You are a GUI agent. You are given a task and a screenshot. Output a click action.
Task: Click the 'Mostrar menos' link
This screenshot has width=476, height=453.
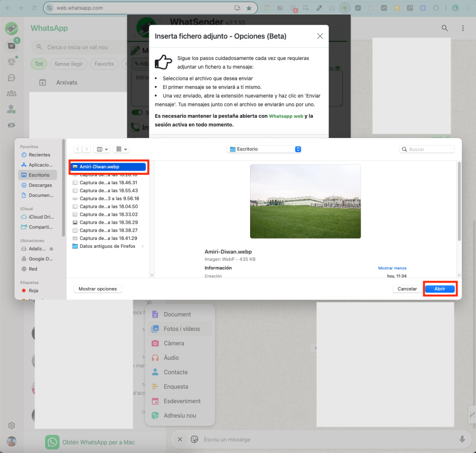click(392, 268)
